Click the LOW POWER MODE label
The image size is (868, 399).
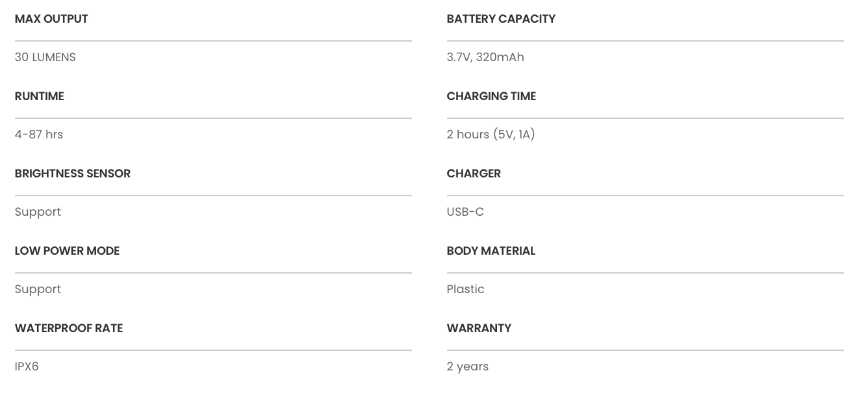pos(67,251)
